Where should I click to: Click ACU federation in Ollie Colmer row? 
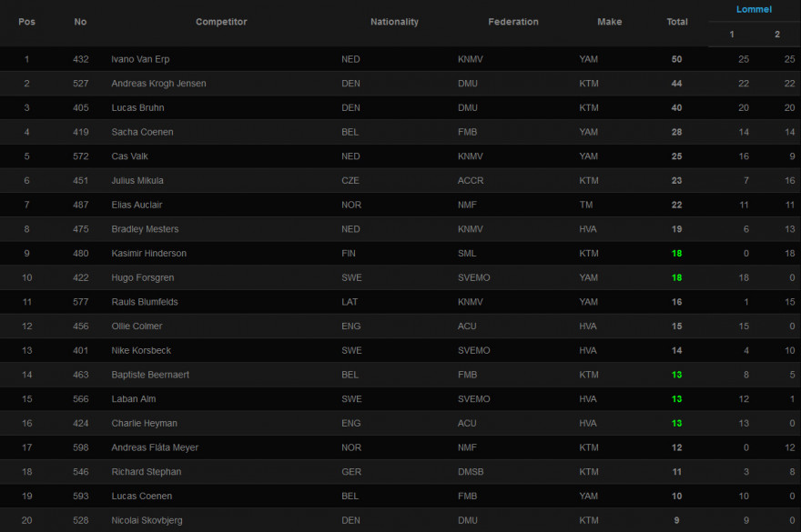pyautogui.click(x=467, y=326)
